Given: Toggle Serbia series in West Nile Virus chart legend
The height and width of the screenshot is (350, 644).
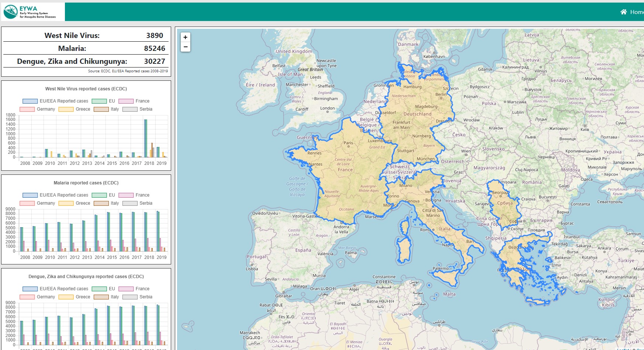Looking at the screenshot, I should [138, 109].
